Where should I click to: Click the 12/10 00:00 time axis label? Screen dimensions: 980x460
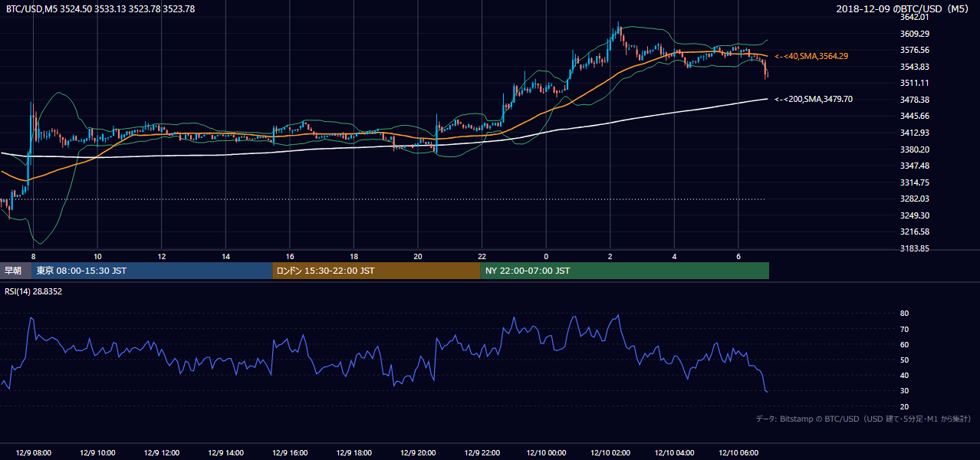546,453
